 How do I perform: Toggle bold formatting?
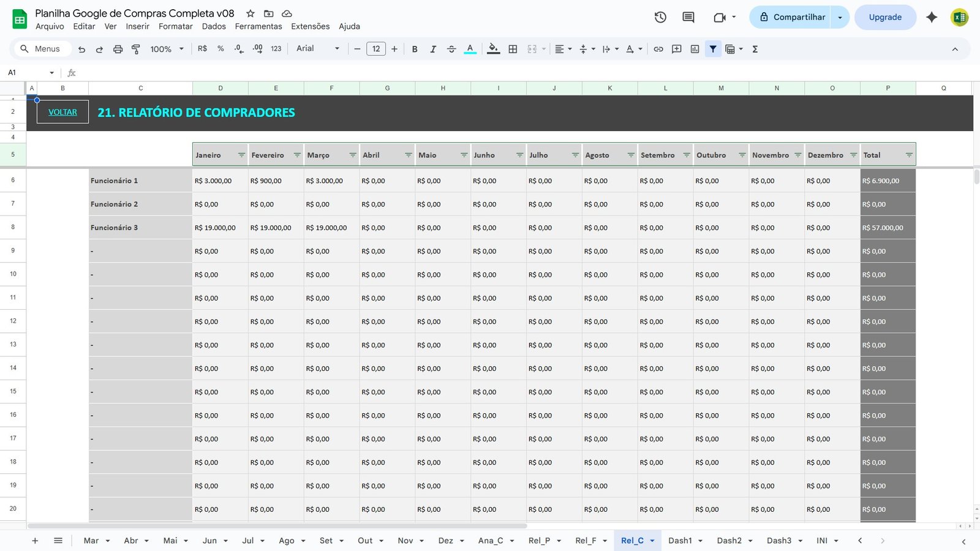coord(415,49)
